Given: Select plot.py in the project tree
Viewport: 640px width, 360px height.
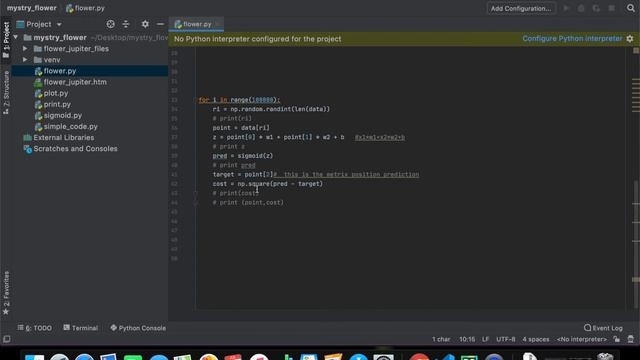Looking at the screenshot, I should [56, 93].
